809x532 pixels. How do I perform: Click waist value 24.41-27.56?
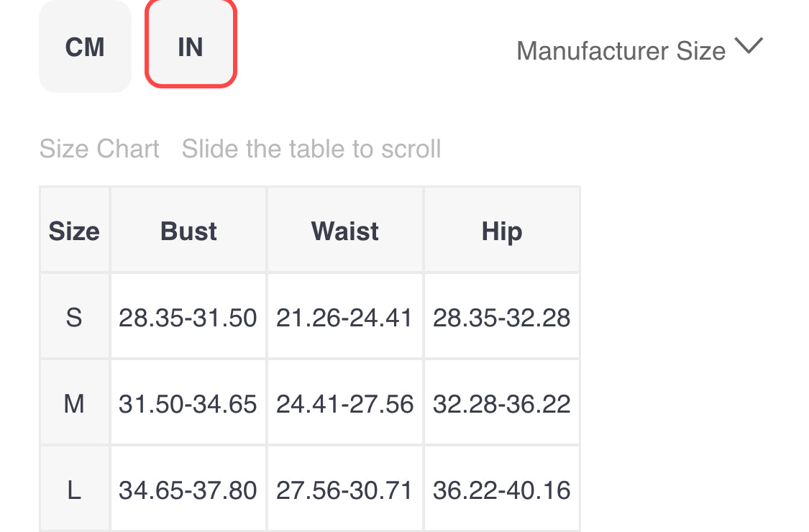(x=344, y=403)
